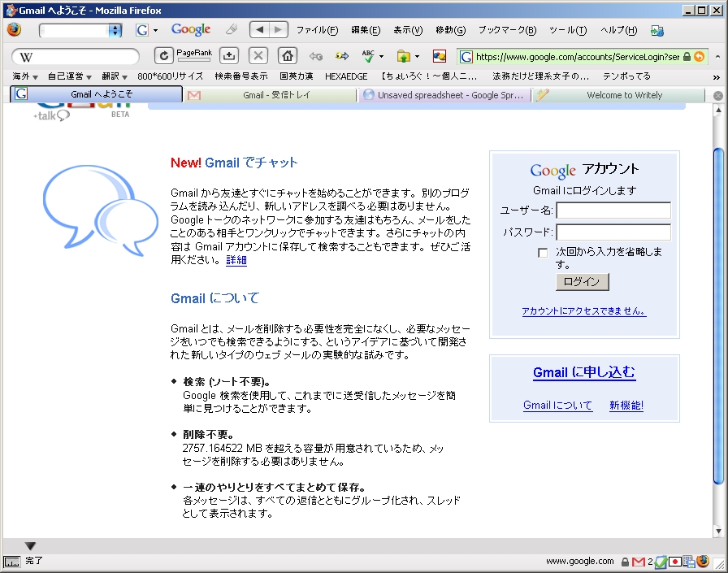Click the Japanese flag icon in status bar
This screenshot has width=728, height=573.
(x=675, y=562)
